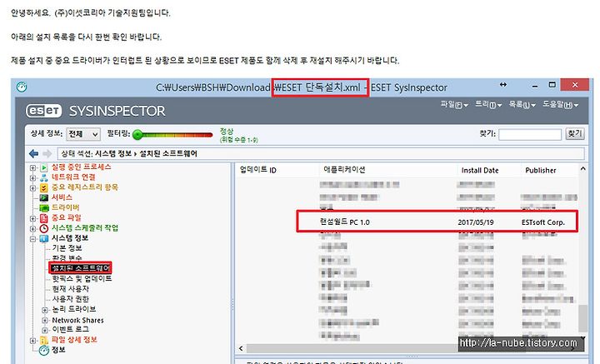Viewport: 600px width, 364px height.
Task: Select the 현재 사용자 tree item
Action: [70, 289]
